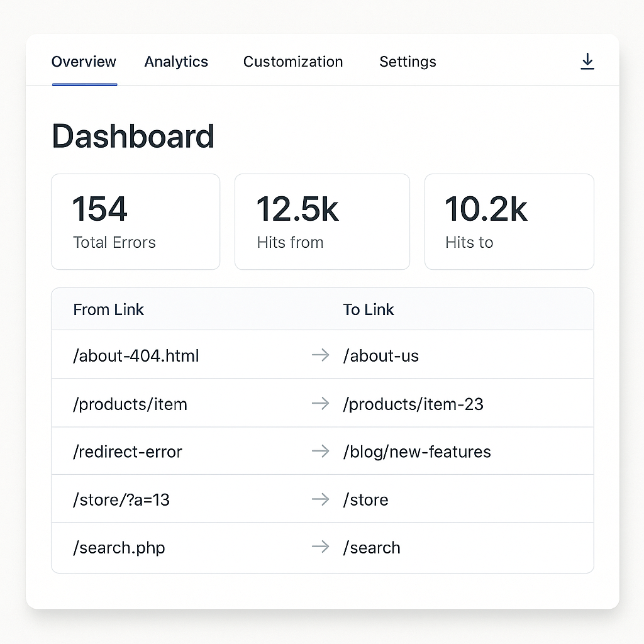Open the Analytics tab
This screenshot has width=644, height=644.
(x=176, y=62)
